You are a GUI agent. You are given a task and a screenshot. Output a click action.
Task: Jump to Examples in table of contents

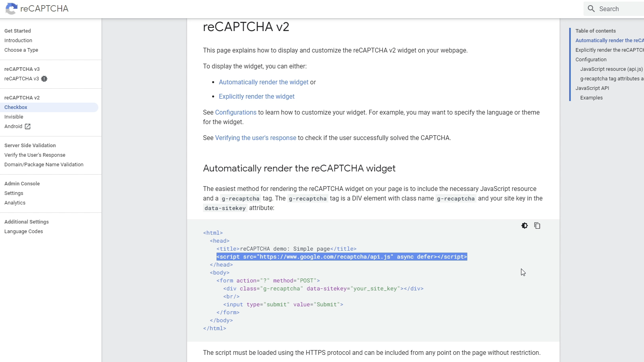coord(591,98)
